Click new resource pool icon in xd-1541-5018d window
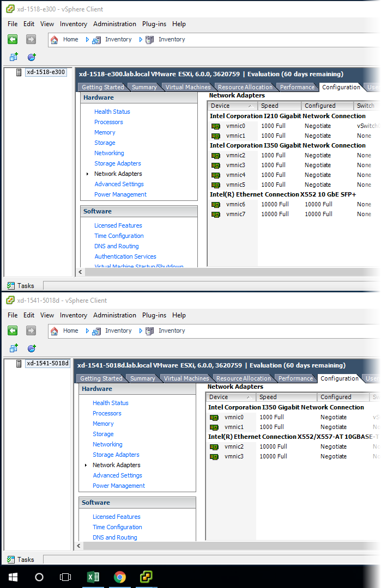The width and height of the screenshot is (381, 588). (32, 348)
